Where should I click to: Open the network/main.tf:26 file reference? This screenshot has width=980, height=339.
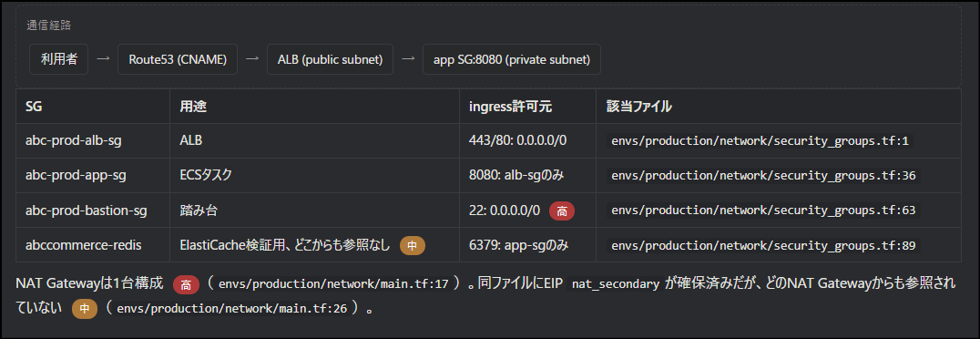pyautogui.click(x=232, y=310)
